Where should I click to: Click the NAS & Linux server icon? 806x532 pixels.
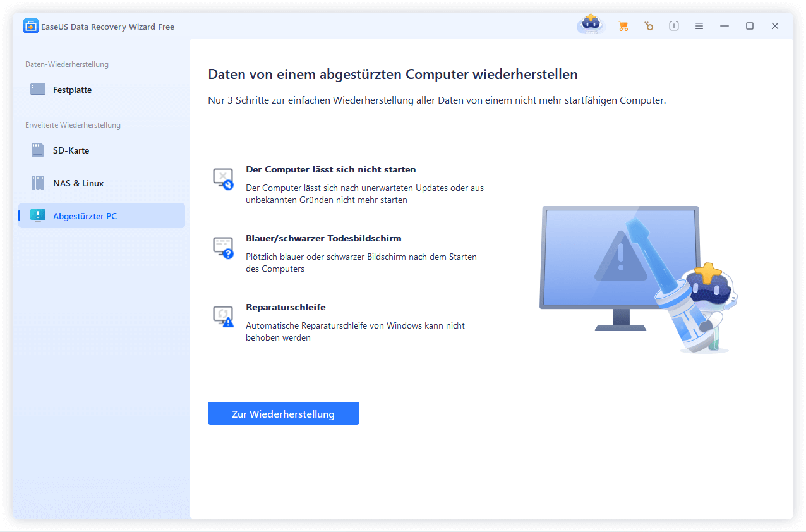[38, 183]
